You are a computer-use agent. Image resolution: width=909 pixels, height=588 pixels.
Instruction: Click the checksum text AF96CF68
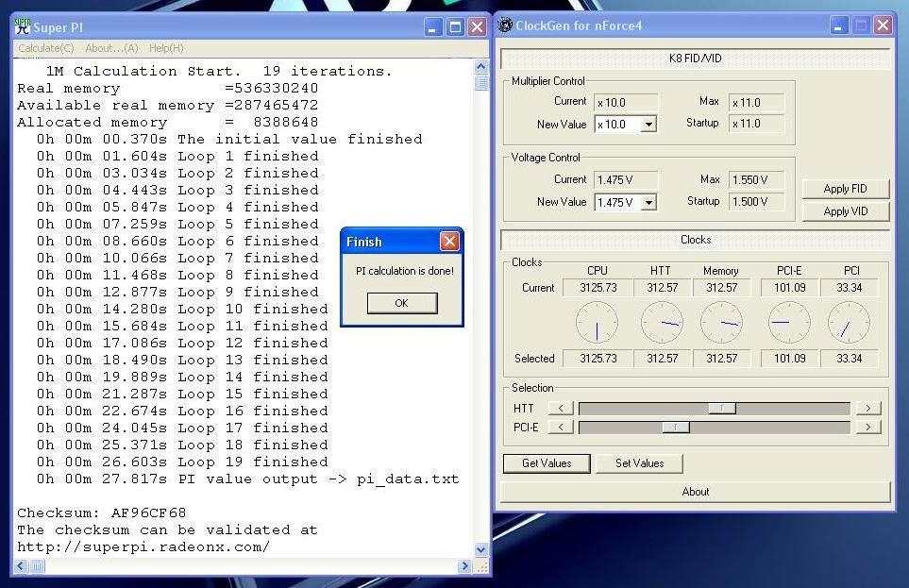coord(148,512)
